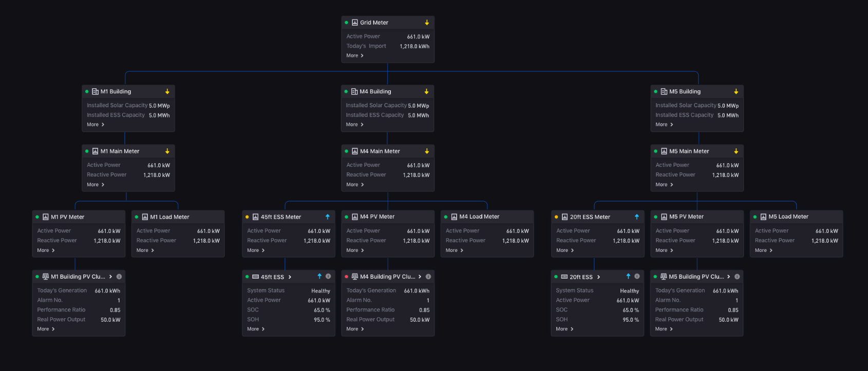Click Today's Import value 1,218.0 kWh
Screen dimensions: 868x371
414,46
